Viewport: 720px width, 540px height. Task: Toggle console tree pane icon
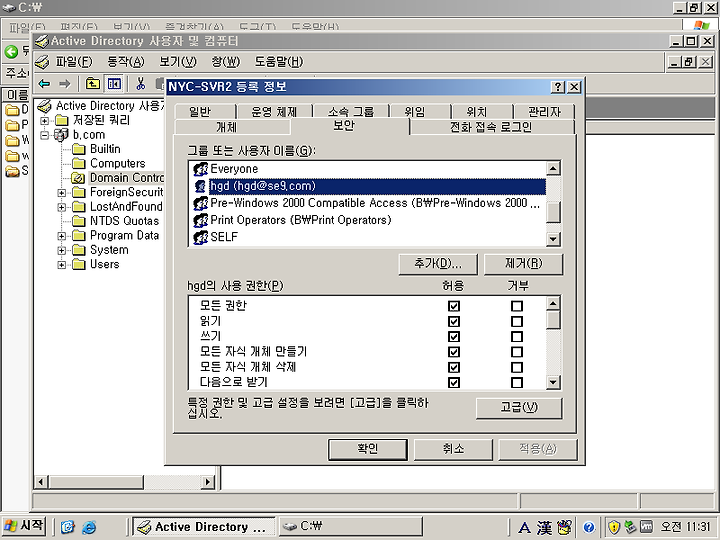point(113,84)
